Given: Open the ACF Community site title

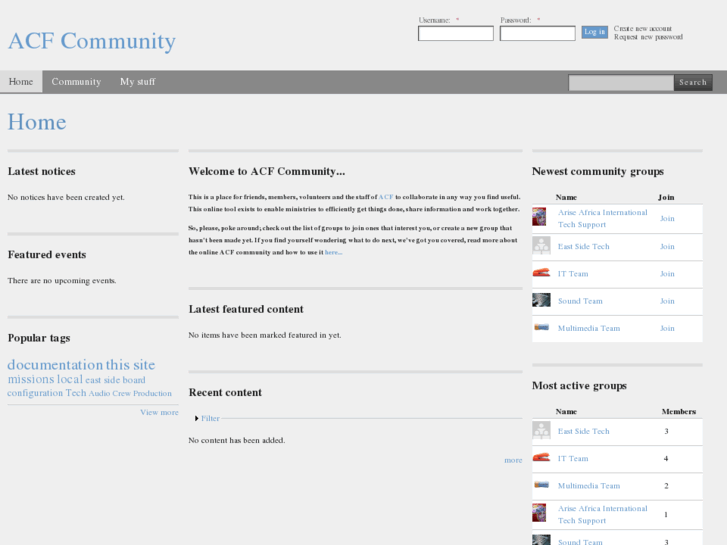Looking at the screenshot, I should tap(92, 41).
